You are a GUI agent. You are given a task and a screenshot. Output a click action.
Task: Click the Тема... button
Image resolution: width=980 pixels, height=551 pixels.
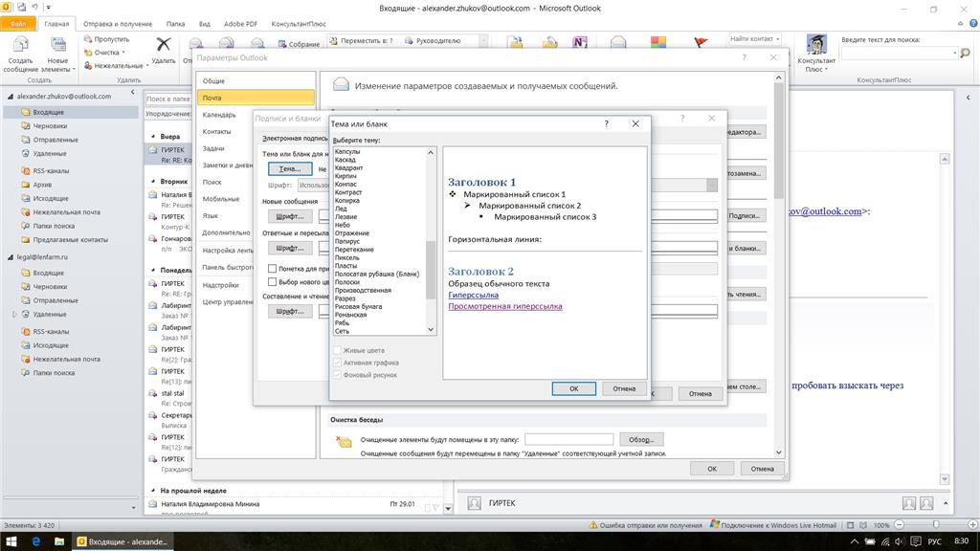[x=290, y=168]
